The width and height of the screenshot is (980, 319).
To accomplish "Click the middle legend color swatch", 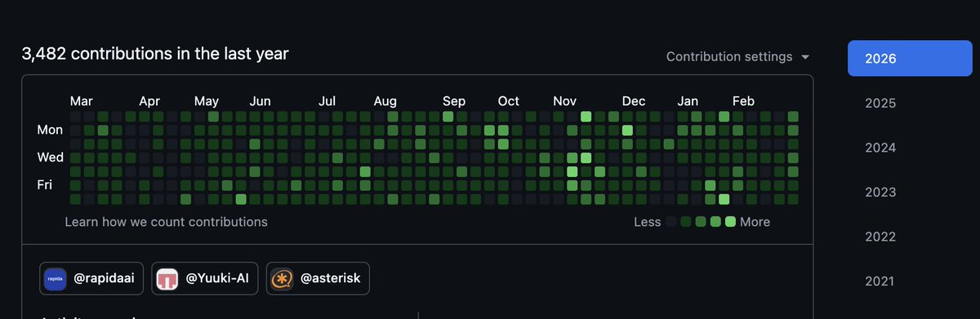I will 701,222.
